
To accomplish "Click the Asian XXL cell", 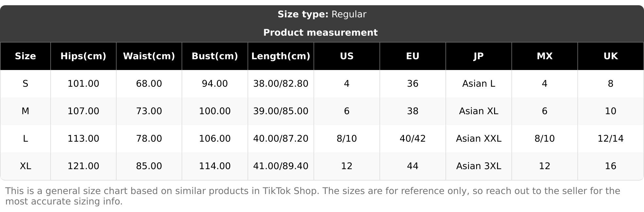I will pos(478,139).
